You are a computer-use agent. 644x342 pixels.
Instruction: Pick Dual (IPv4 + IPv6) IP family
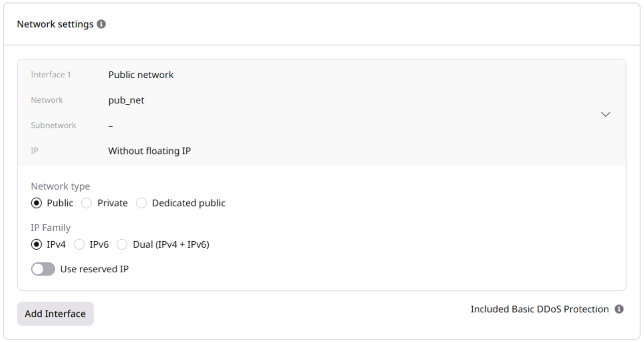[122, 244]
